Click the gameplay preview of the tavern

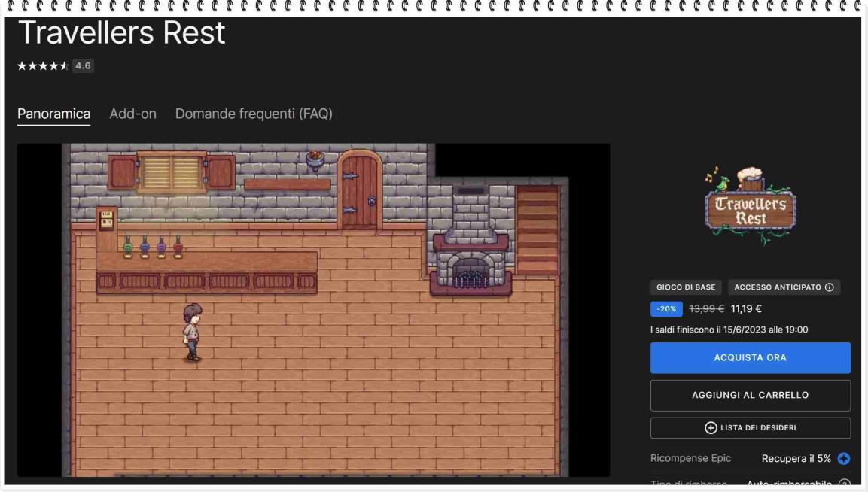click(x=313, y=310)
